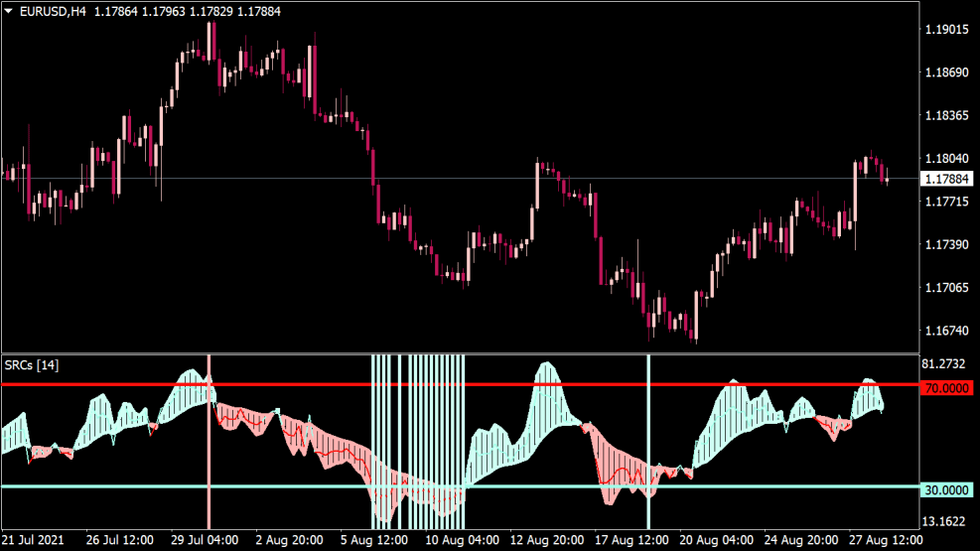
Task: Select the pink vertical signal line near 29 Jul
Action: point(209,447)
